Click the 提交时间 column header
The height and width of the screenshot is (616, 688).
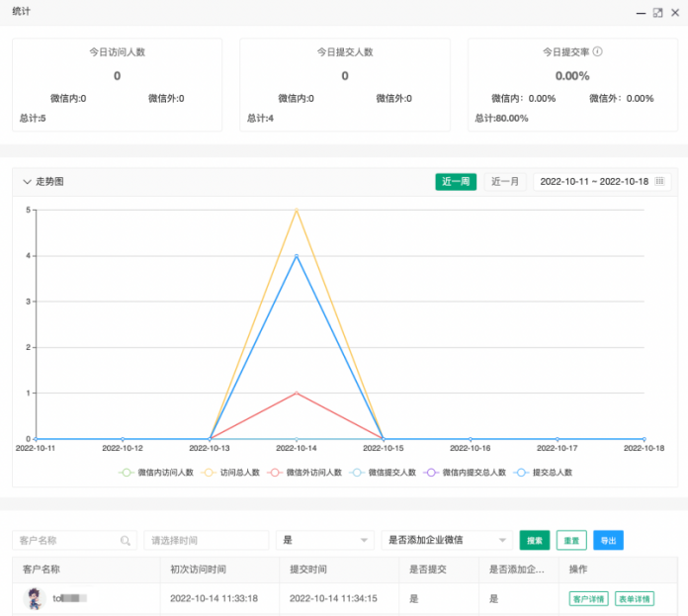[x=308, y=570]
